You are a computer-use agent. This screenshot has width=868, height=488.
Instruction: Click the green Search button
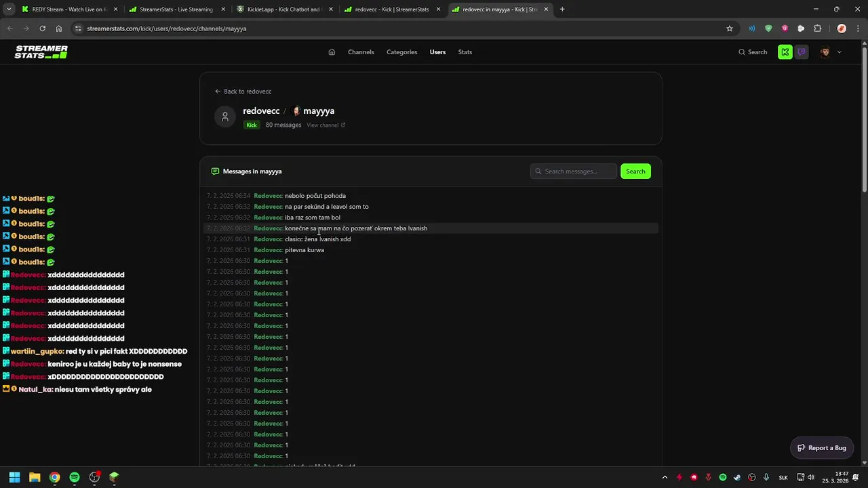click(635, 171)
